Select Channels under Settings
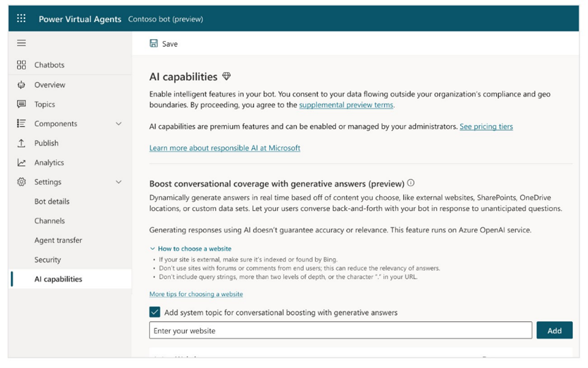 50,221
